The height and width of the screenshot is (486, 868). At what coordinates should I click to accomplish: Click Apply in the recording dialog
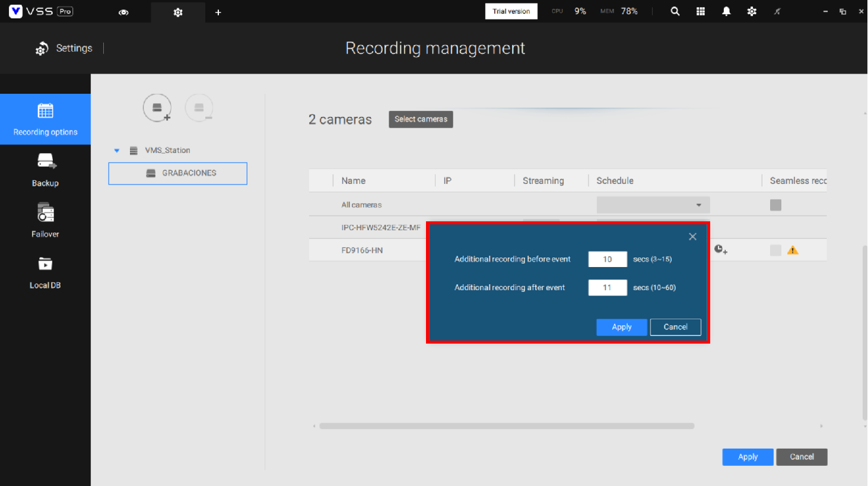tap(622, 327)
